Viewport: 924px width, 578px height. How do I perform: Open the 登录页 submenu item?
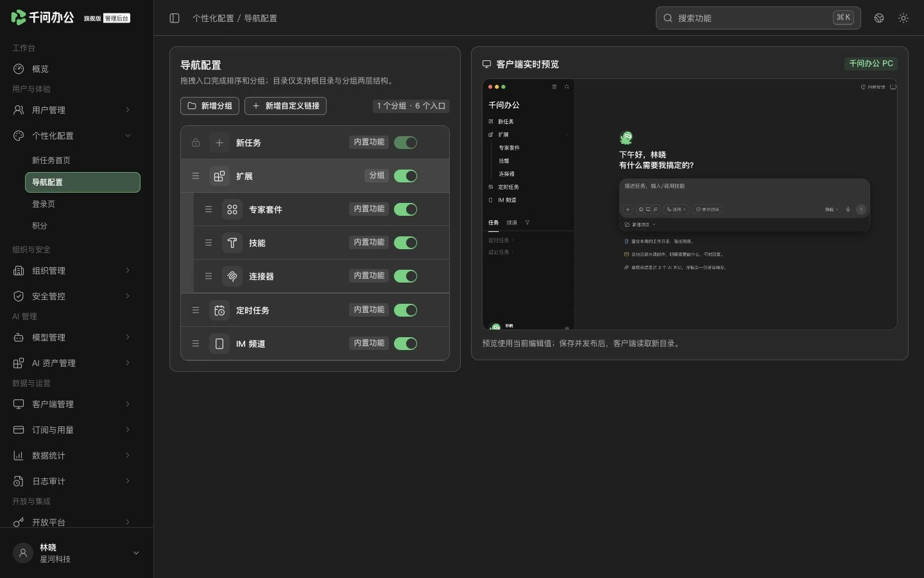[82, 204]
